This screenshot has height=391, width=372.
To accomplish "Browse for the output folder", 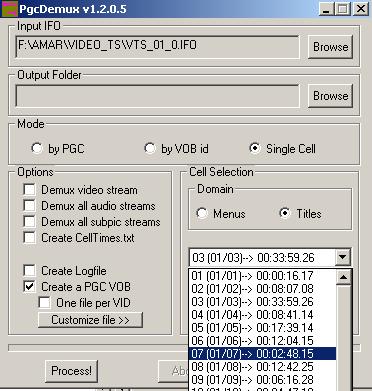I will 330,96.
